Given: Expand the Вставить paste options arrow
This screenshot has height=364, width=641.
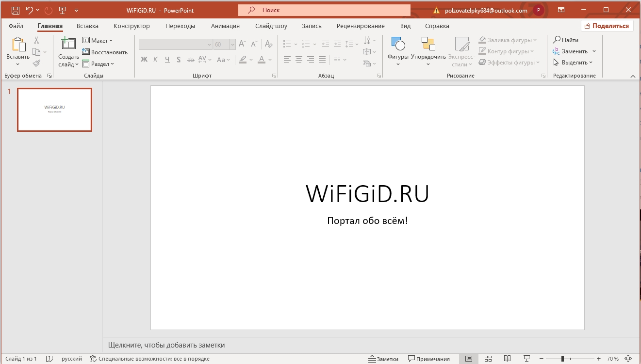Looking at the screenshot, I should click(18, 63).
